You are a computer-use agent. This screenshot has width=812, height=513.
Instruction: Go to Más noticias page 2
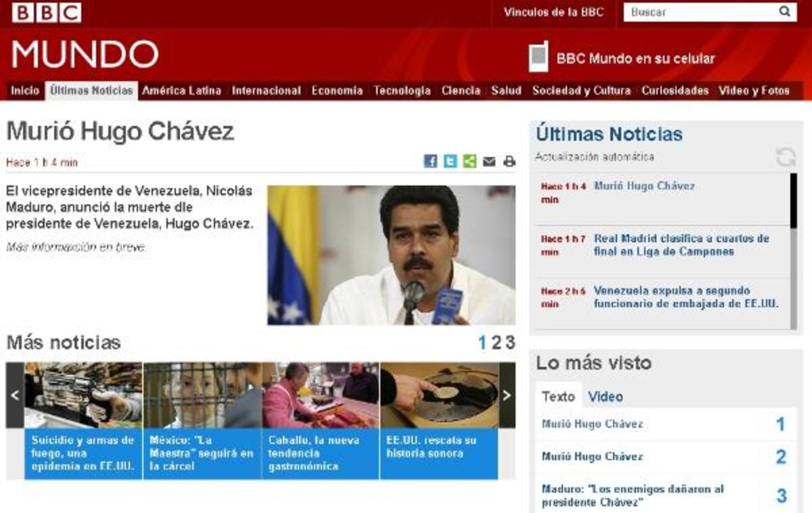tap(496, 343)
